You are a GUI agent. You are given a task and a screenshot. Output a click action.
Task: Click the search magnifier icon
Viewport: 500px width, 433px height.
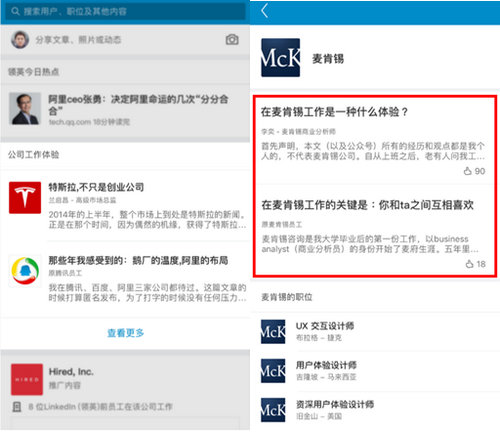[x=15, y=11]
